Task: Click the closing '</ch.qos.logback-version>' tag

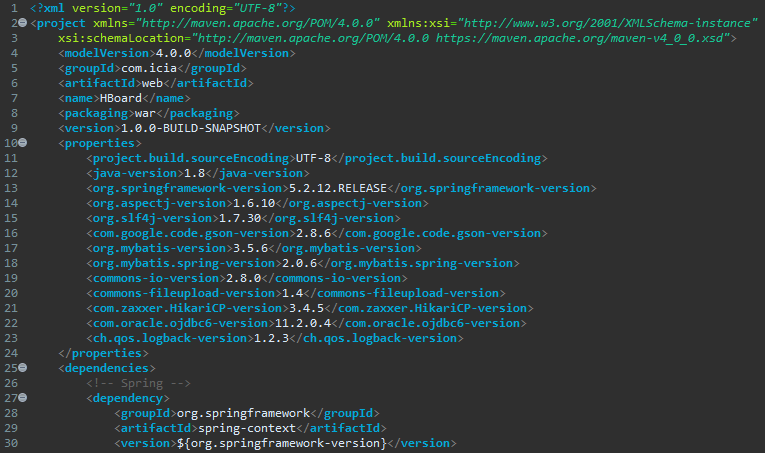Action: pyautogui.click(x=377, y=338)
